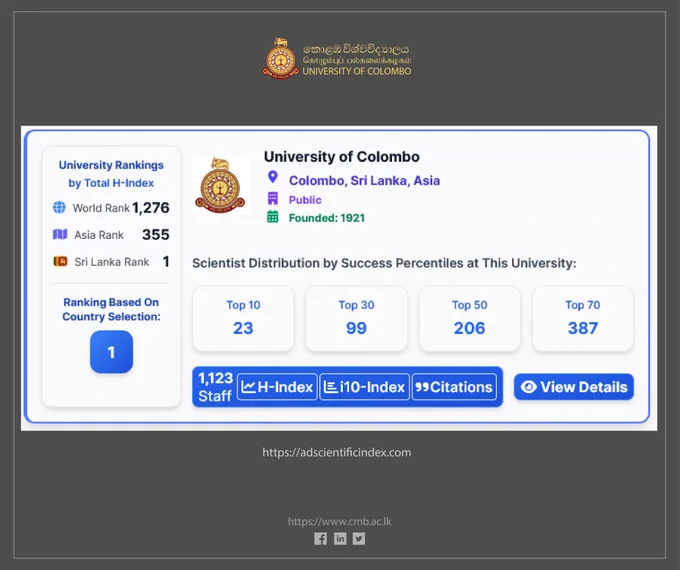Open the H-Index button

[x=277, y=387]
